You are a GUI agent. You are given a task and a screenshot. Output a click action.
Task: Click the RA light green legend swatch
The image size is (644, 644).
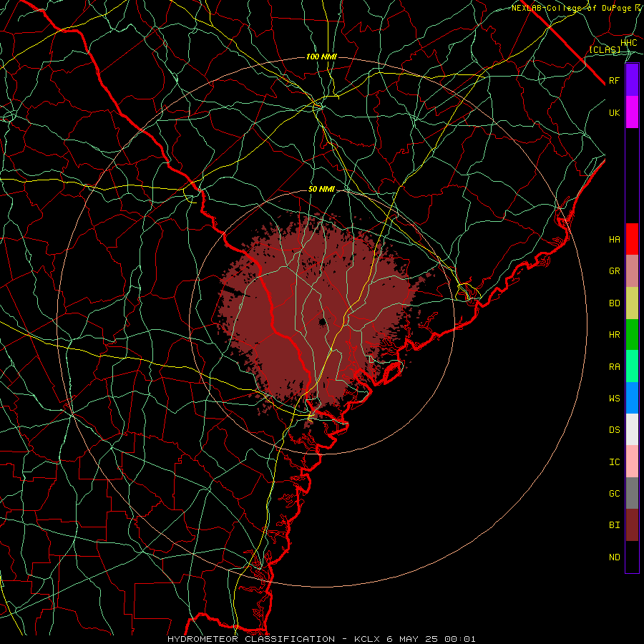tap(632, 366)
